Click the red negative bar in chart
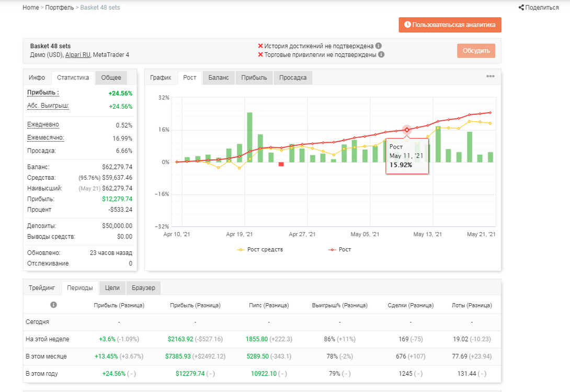570x392 pixels. point(281,164)
